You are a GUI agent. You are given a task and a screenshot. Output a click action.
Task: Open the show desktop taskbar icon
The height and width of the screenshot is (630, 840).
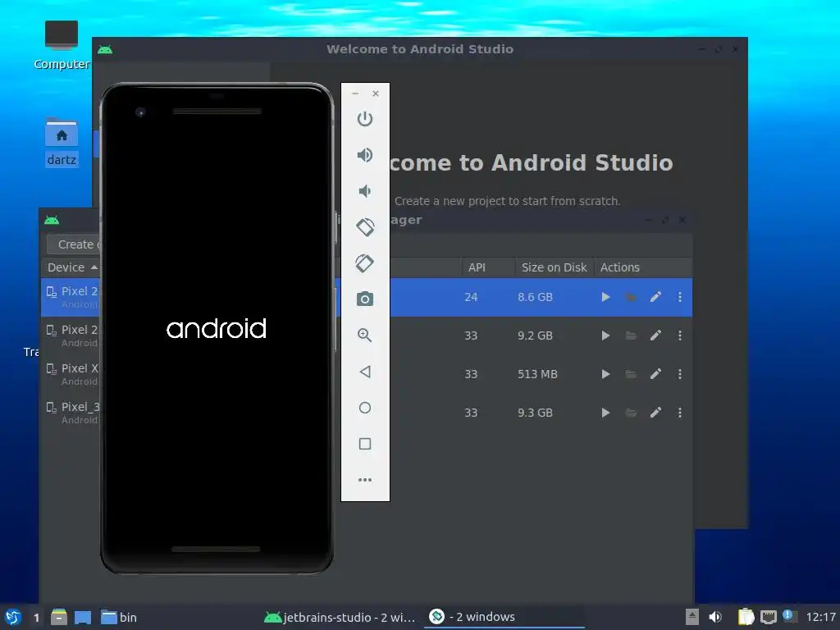tap(83, 617)
